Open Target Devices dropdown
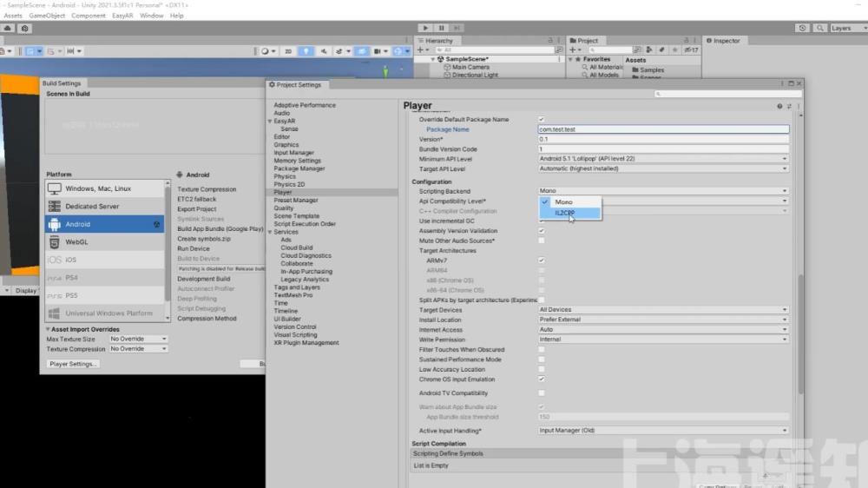Image resolution: width=868 pixels, height=488 pixels. 663,310
